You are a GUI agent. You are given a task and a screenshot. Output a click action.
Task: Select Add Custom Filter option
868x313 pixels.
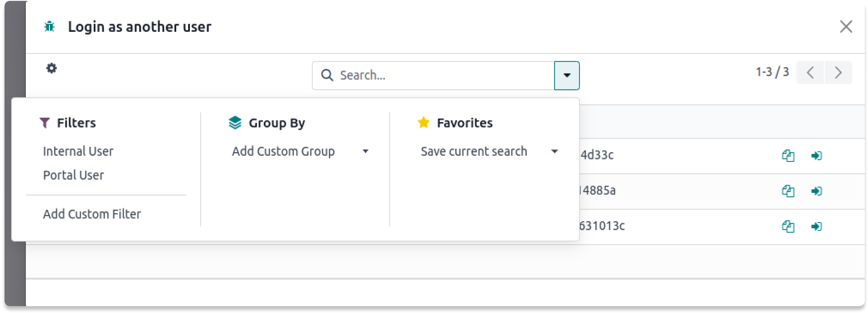click(x=92, y=214)
